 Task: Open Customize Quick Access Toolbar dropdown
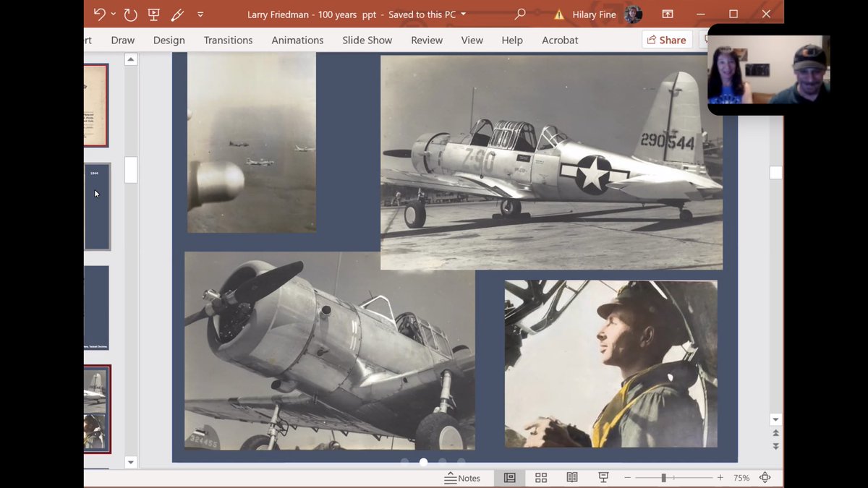pyautogui.click(x=200, y=14)
